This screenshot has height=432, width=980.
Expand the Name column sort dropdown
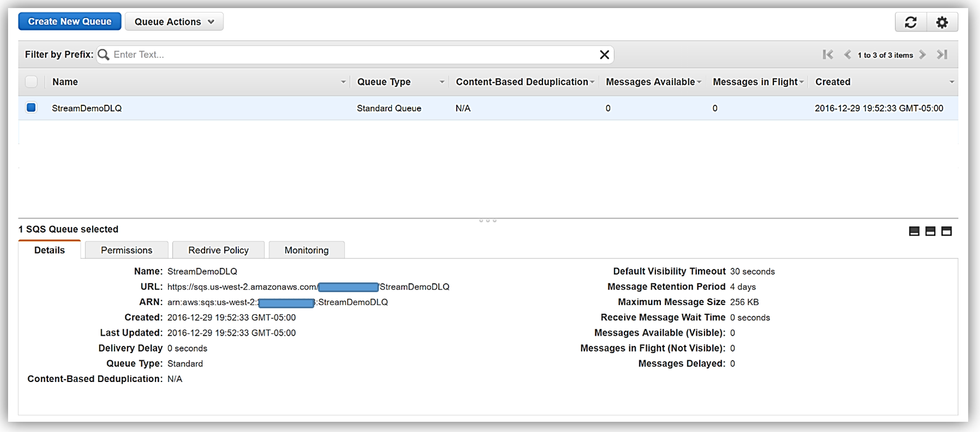pyautogui.click(x=343, y=82)
